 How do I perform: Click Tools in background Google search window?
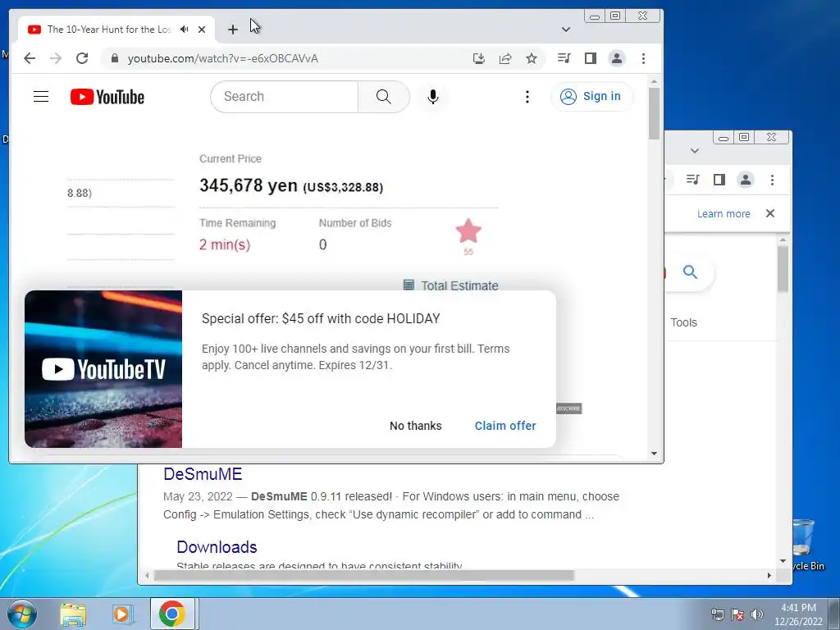pos(683,322)
